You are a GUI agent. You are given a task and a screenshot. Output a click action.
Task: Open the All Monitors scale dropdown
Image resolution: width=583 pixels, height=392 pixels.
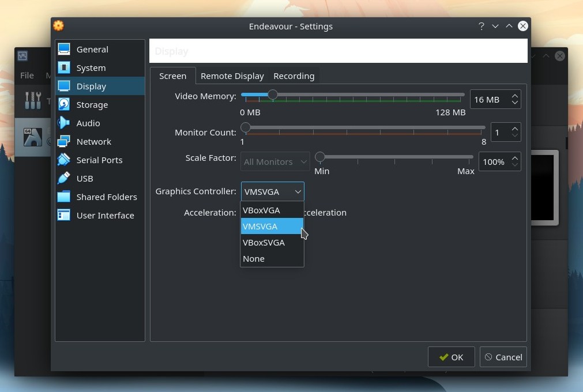pyautogui.click(x=275, y=161)
